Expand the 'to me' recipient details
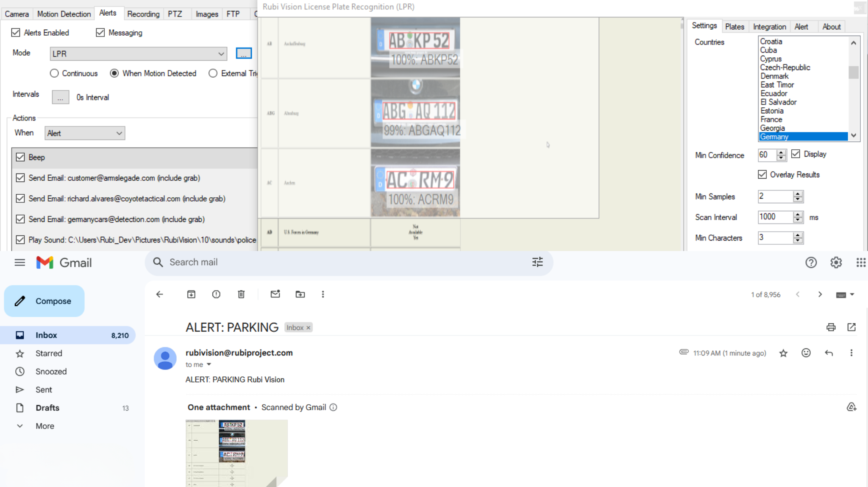868x487 pixels. 209,364
